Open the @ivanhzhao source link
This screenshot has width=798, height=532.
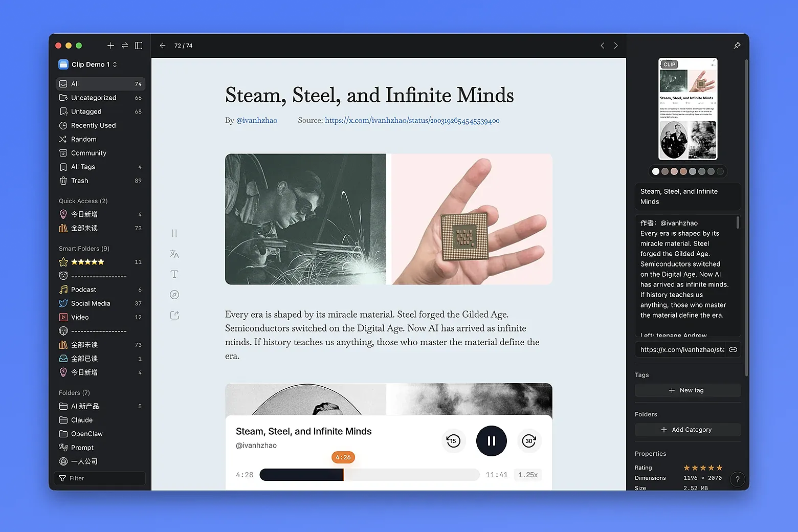tap(257, 120)
